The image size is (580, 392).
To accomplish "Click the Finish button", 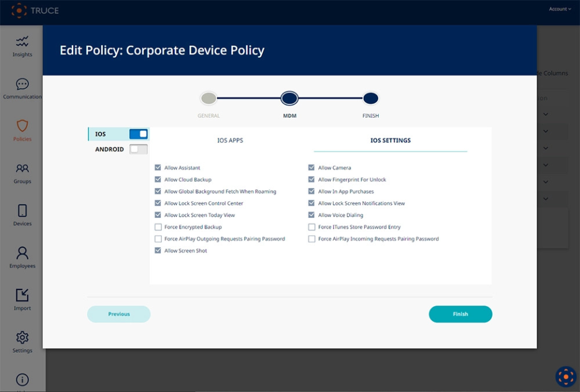I will coord(460,314).
